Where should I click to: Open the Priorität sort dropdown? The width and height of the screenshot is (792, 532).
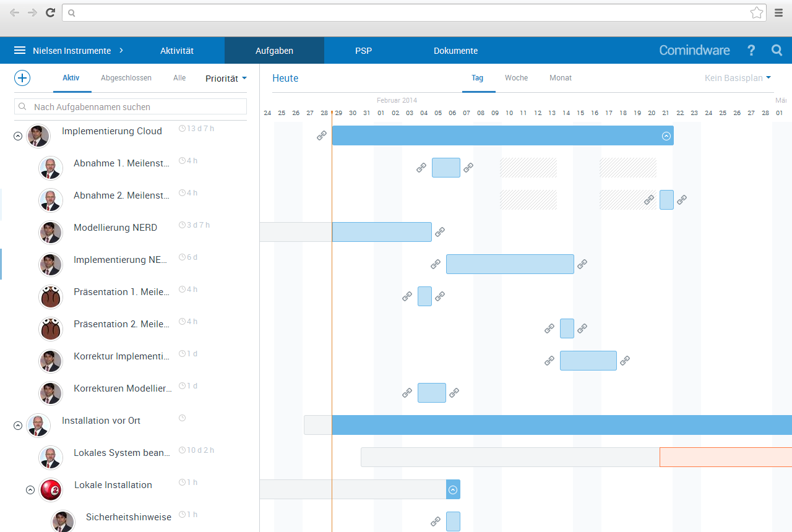coord(226,79)
